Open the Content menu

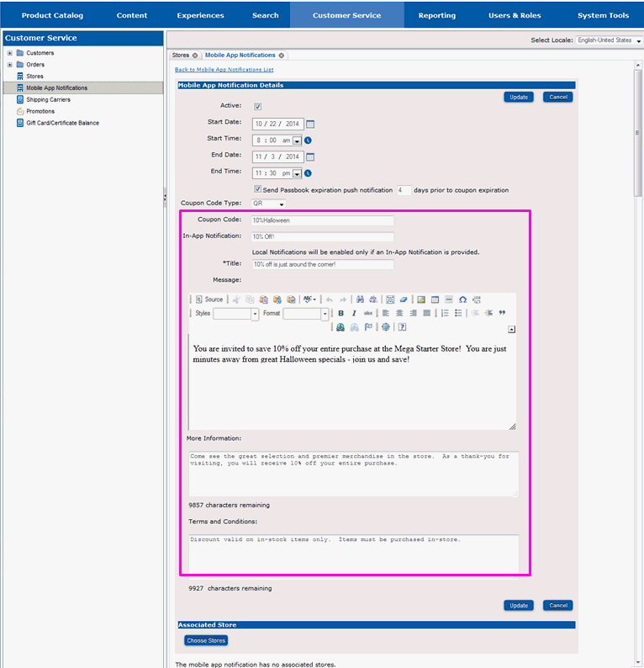[132, 15]
